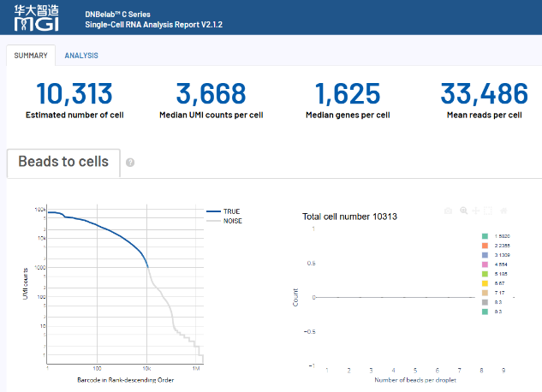The image size is (542, 392).
Task: Select the Beads to cells tab
Action: point(63,162)
